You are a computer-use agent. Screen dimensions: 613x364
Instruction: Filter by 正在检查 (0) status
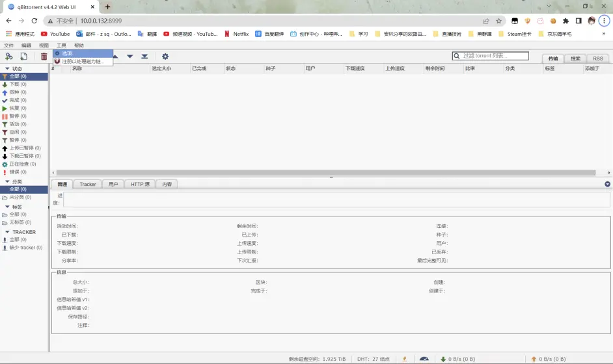(x=24, y=164)
